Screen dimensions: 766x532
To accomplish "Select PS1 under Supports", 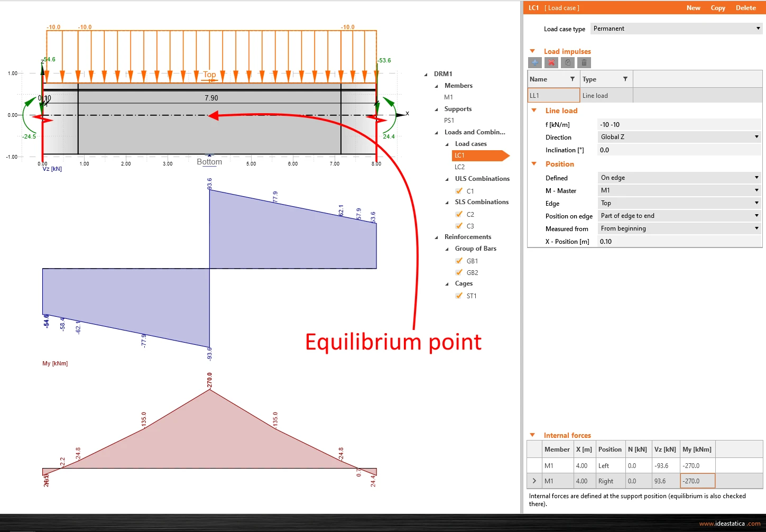I will pyautogui.click(x=449, y=121).
